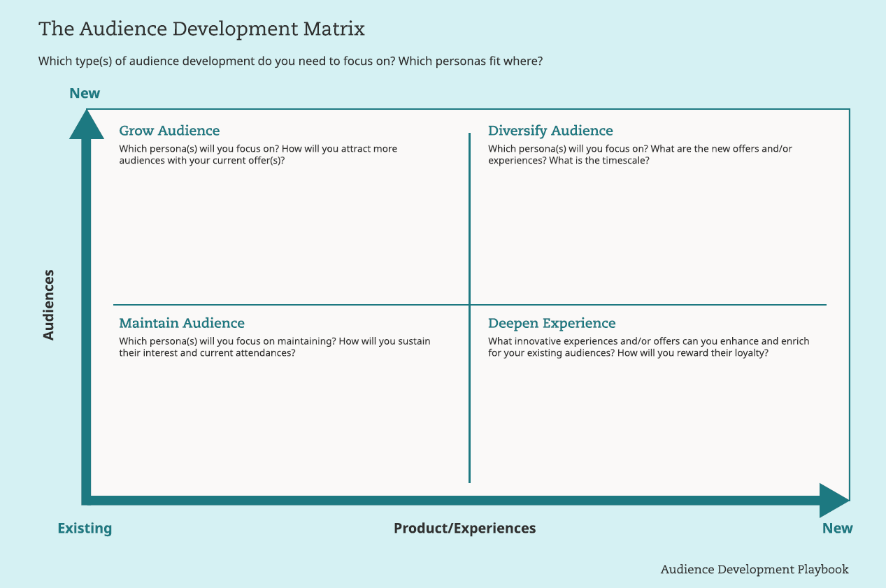Viewport: 886px width, 588px height.
Task: Click the Maintain Audience description about current attendances
Action: click(274, 347)
